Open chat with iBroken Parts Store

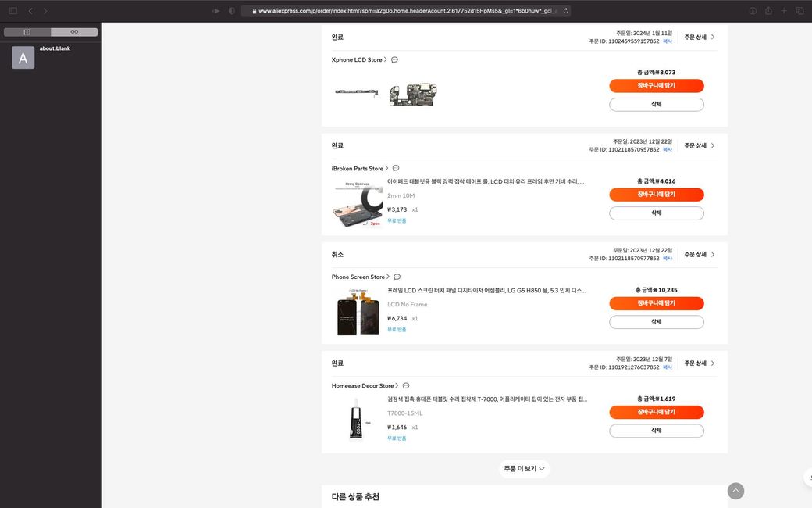(396, 169)
